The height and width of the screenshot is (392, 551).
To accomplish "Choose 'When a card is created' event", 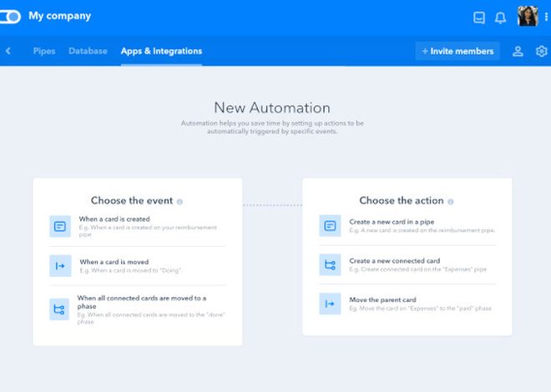I will point(138,226).
